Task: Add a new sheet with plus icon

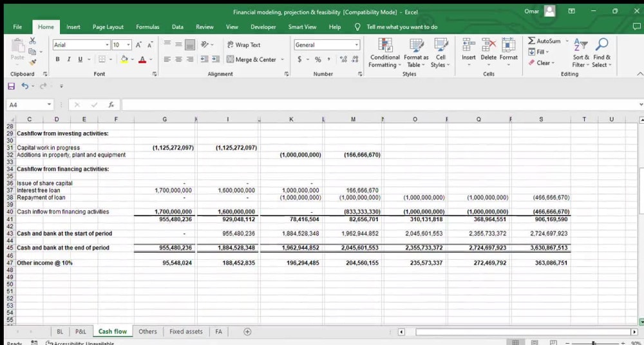Action: 247,331
